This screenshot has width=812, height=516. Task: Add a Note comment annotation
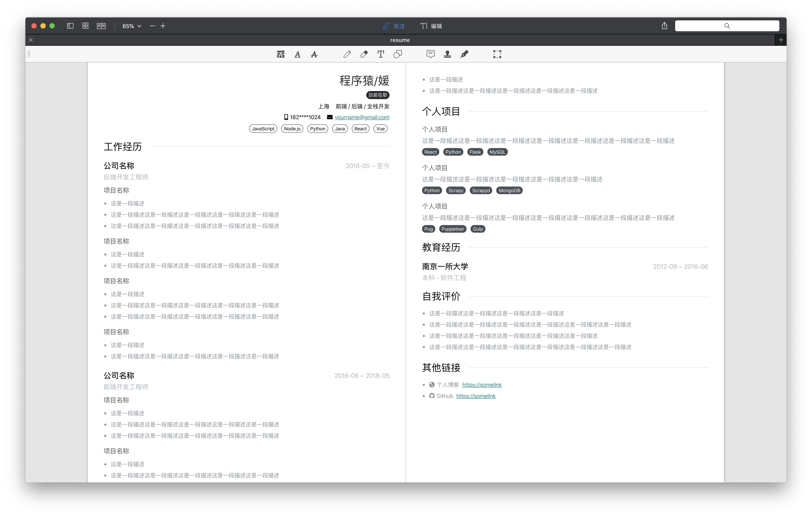click(430, 54)
